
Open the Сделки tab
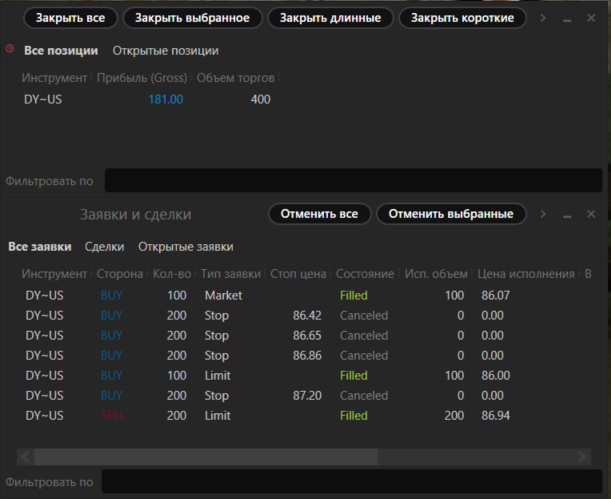pyautogui.click(x=104, y=247)
